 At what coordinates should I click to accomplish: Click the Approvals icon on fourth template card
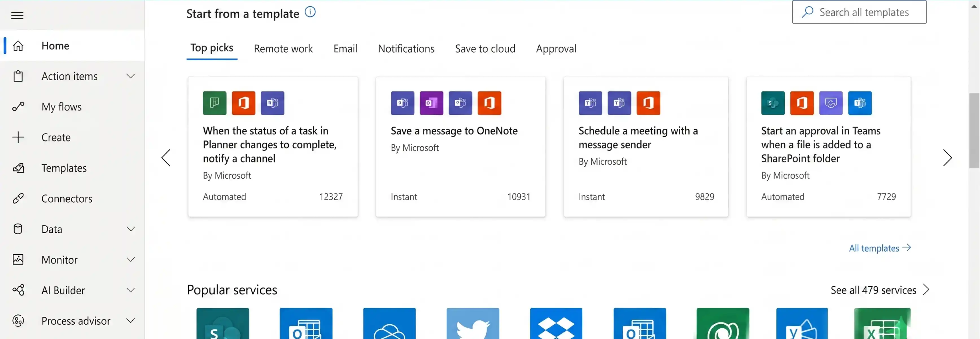tap(831, 103)
